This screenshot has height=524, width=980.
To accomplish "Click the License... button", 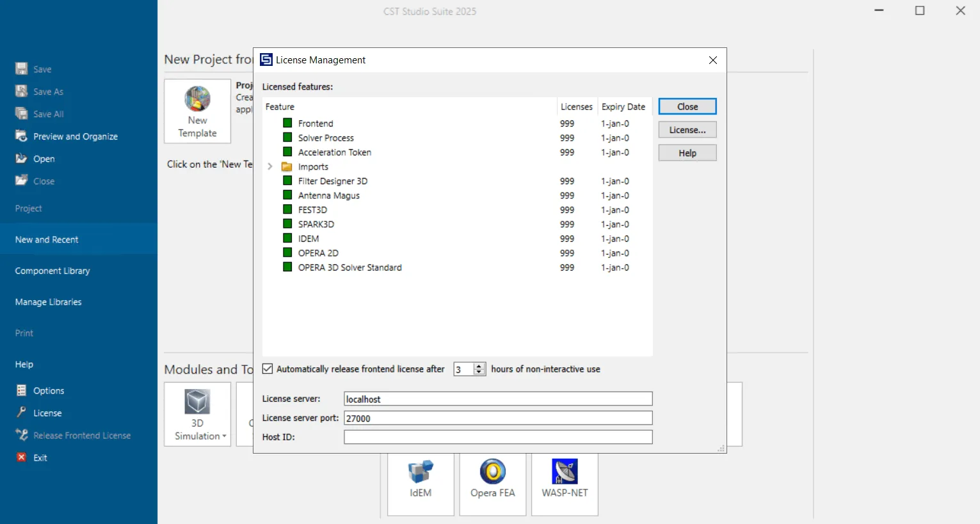I will 687,130.
